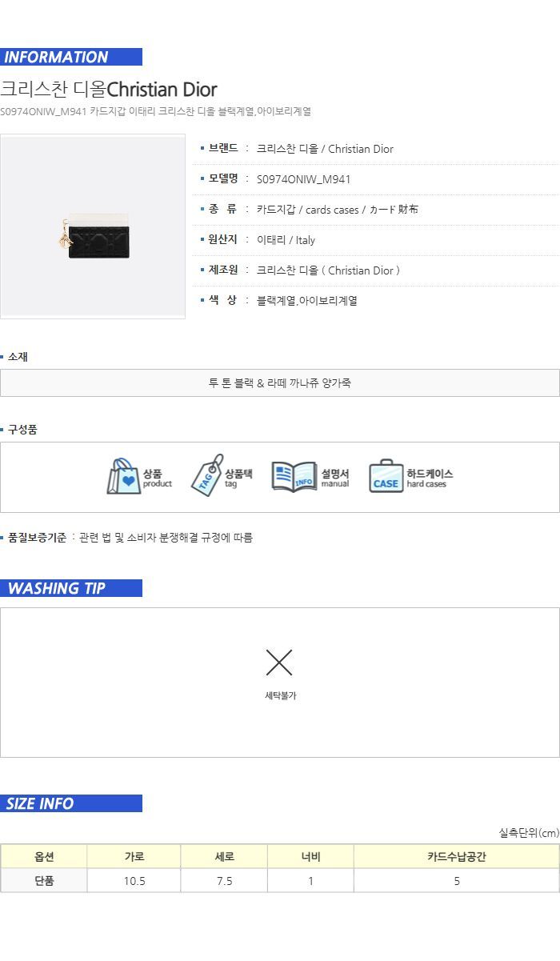Click the 세로 column header
This screenshot has height=961, width=560.
coord(225,856)
